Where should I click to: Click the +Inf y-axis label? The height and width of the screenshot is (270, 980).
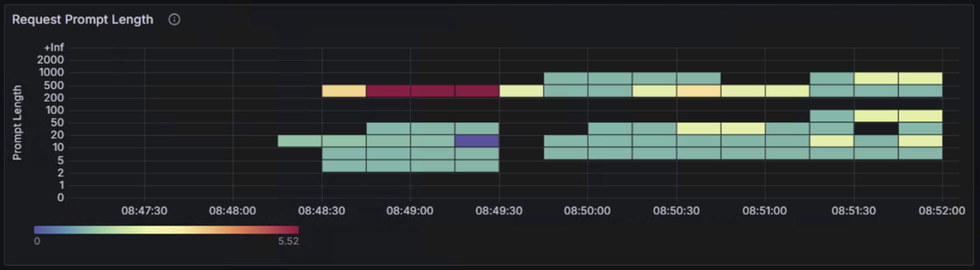pos(54,48)
